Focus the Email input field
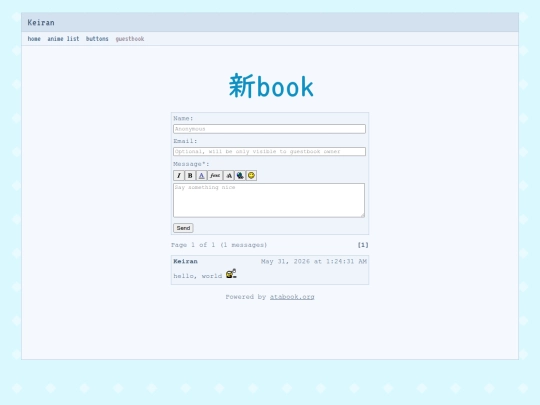Viewport: 540px width, 405px height. [x=269, y=152]
